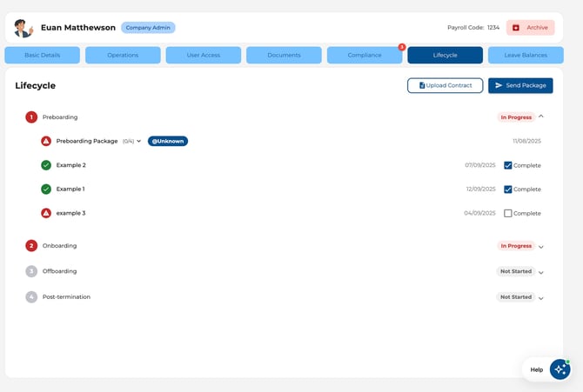Click the date 11/08/2025
The image size is (583, 392).
pos(526,141)
